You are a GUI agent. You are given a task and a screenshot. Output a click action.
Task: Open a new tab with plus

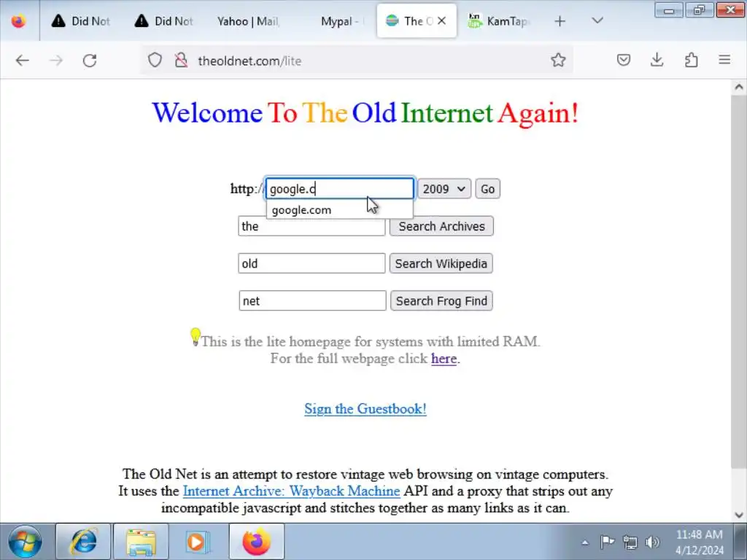click(x=560, y=21)
